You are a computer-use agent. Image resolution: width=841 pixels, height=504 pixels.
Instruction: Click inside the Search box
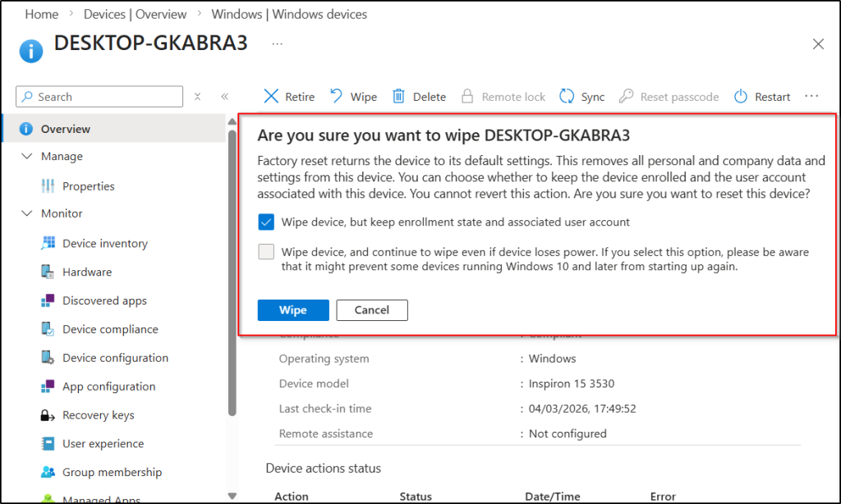[99, 96]
